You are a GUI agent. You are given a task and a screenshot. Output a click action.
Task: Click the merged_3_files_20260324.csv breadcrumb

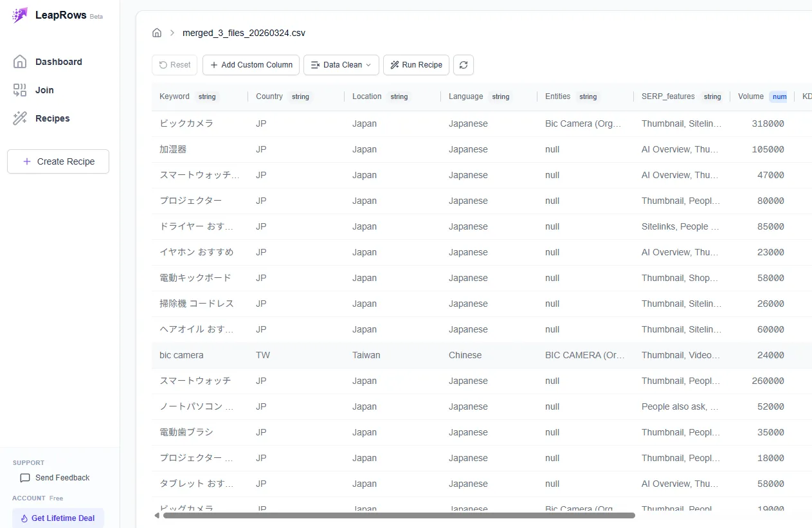[244, 33]
